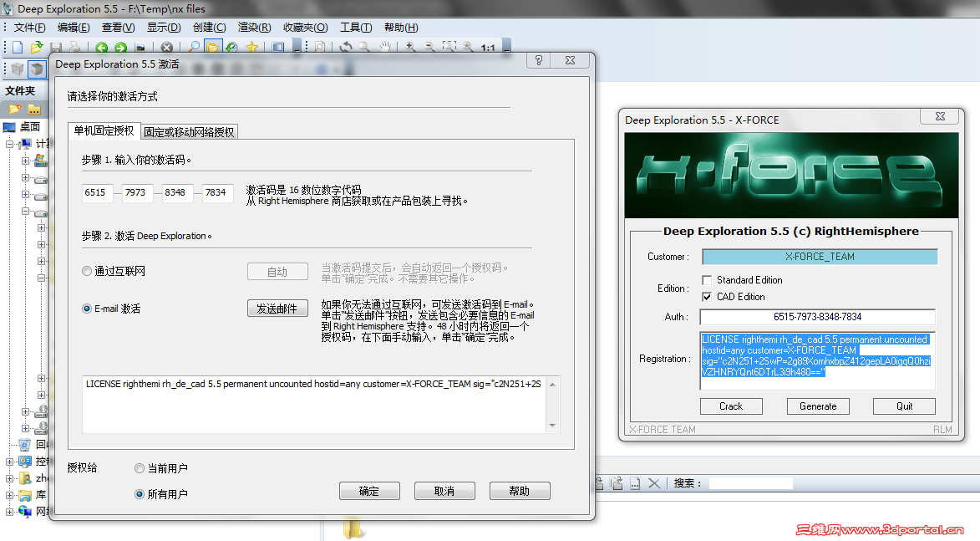
Task: Click the green Forward arrow icon
Action: tap(120, 47)
